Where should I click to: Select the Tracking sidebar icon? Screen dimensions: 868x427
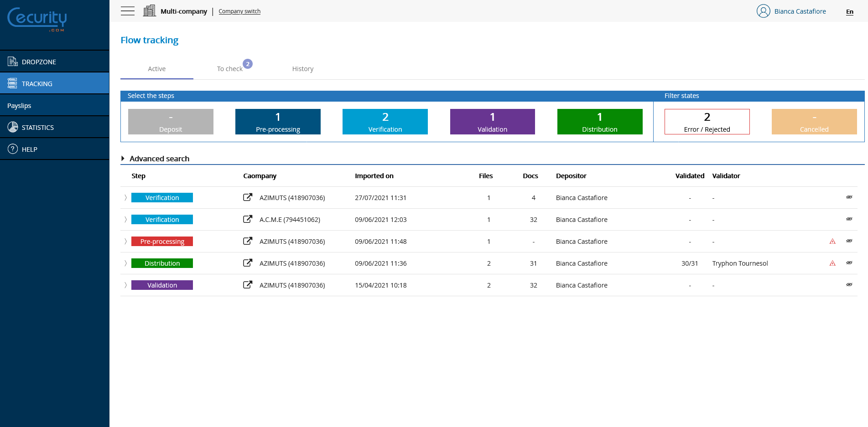[12, 83]
